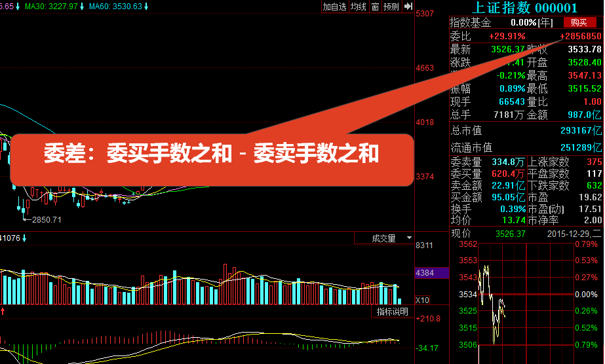Click the 最低 value 3515.52
The width and height of the screenshot is (605, 364).
(585, 88)
